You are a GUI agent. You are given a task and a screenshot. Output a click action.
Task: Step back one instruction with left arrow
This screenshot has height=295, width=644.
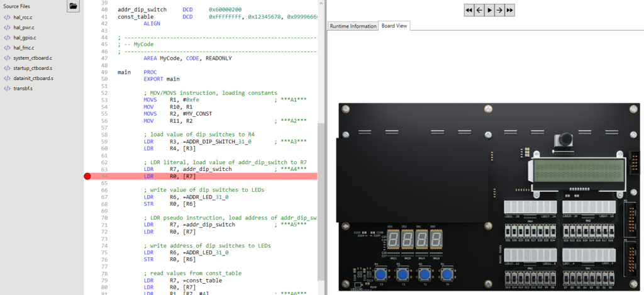(479, 10)
